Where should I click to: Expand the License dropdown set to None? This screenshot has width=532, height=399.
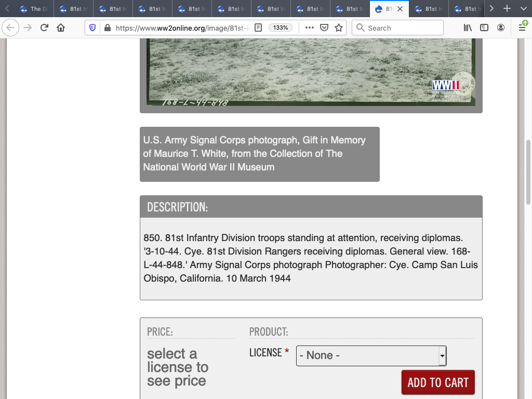click(x=371, y=356)
